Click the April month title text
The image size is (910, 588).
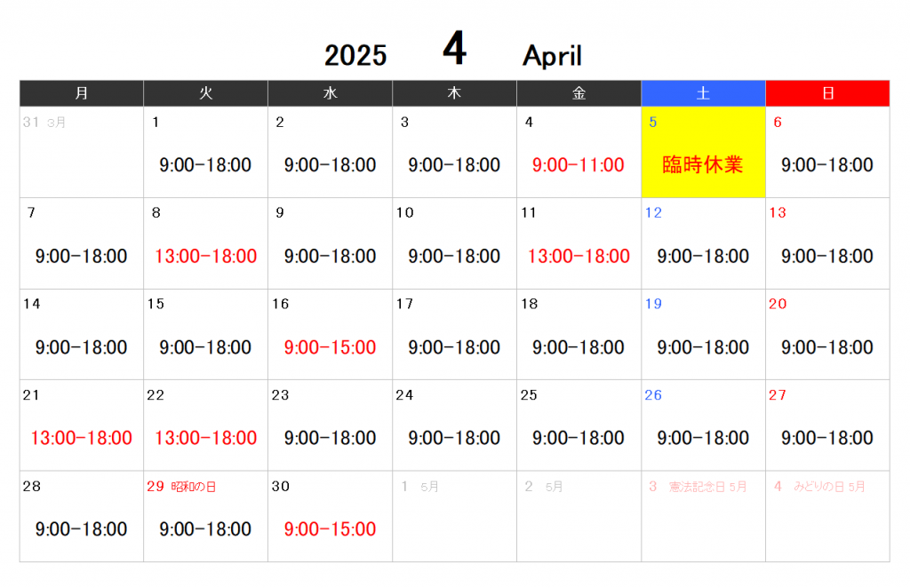552,56
